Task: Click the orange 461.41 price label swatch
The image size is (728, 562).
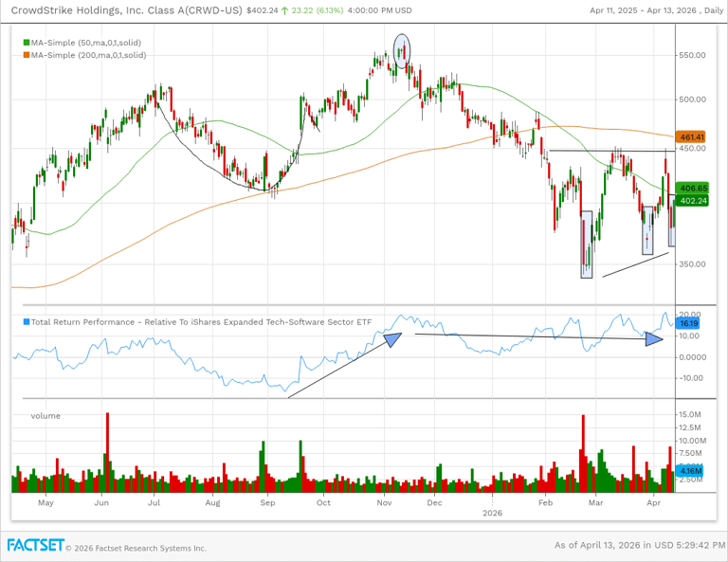Action: point(689,137)
